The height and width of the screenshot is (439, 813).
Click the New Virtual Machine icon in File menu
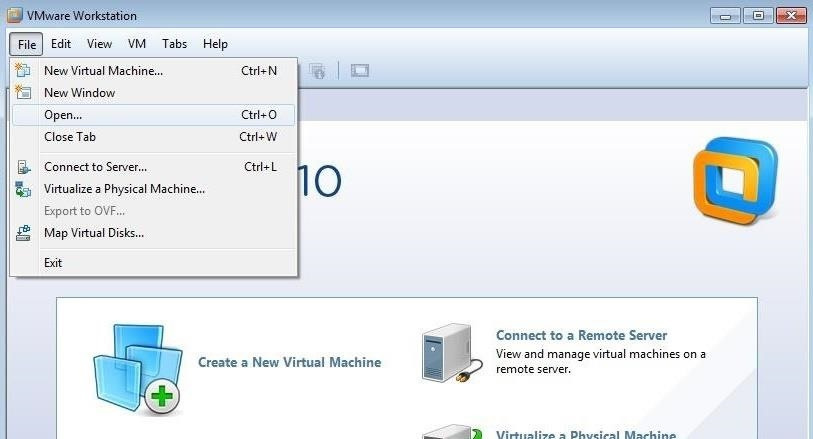pos(24,71)
